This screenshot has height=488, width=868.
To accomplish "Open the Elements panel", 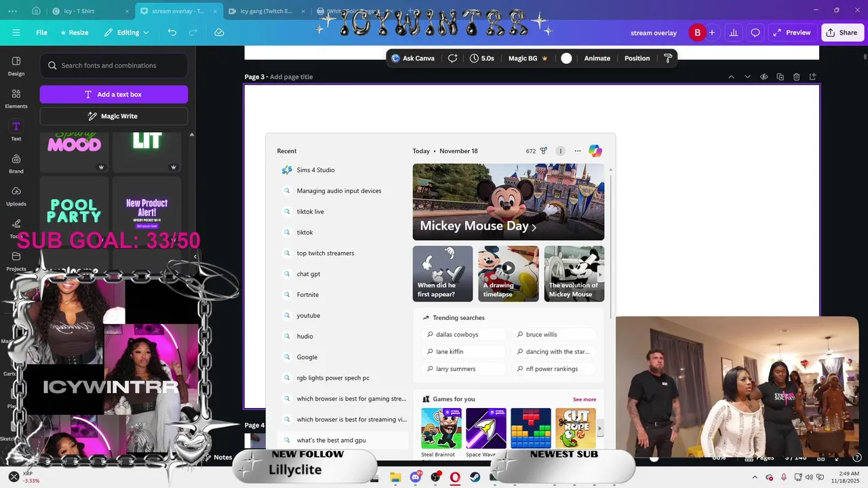I will [16, 98].
